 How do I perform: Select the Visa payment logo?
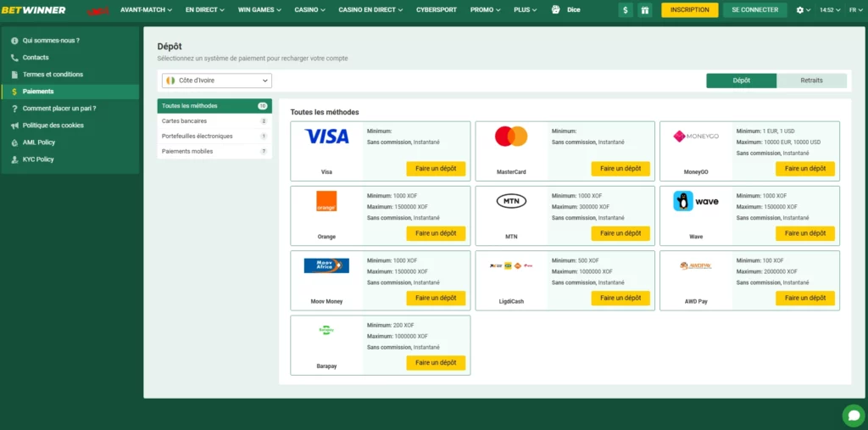tap(326, 137)
